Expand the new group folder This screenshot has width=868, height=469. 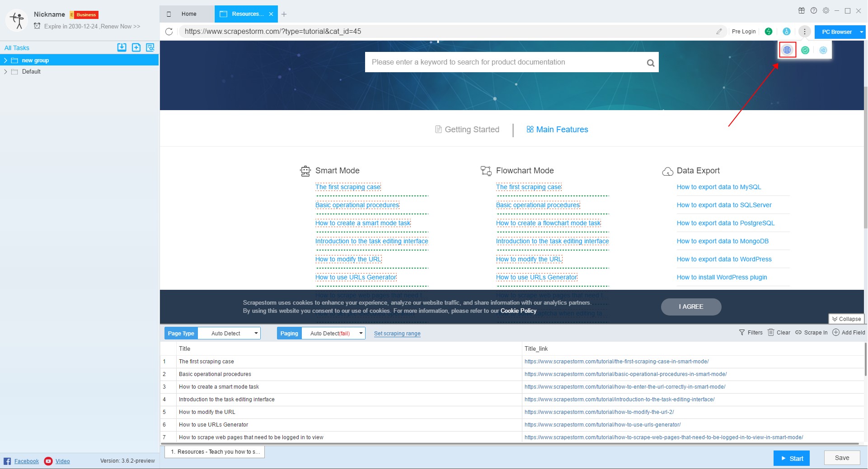[x=5, y=60]
